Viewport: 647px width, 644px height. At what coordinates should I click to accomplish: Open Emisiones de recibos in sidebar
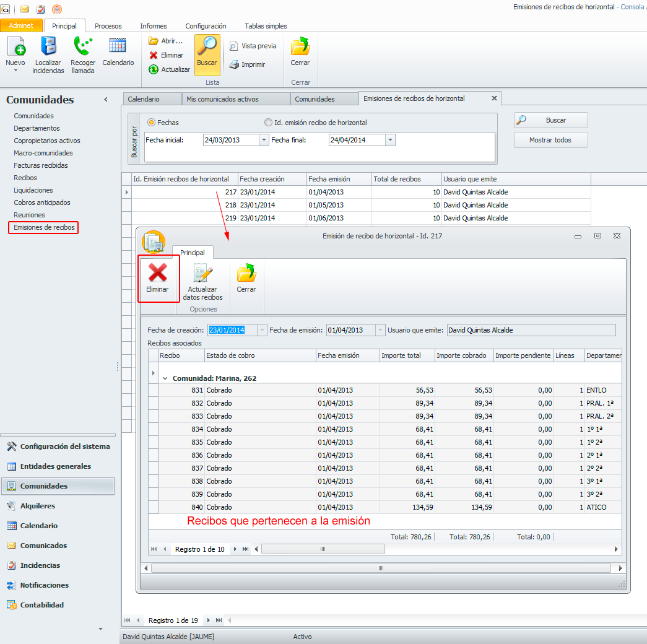[x=44, y=227]
